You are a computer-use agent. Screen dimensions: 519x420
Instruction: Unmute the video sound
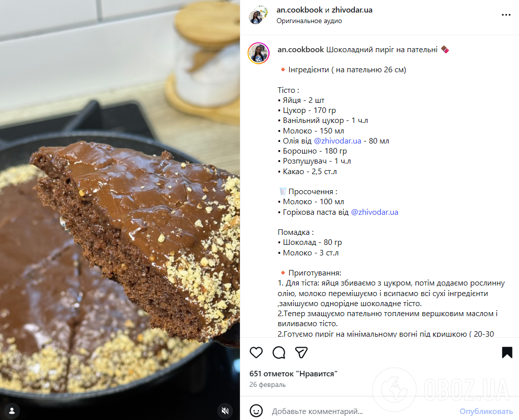pos(225,411)
